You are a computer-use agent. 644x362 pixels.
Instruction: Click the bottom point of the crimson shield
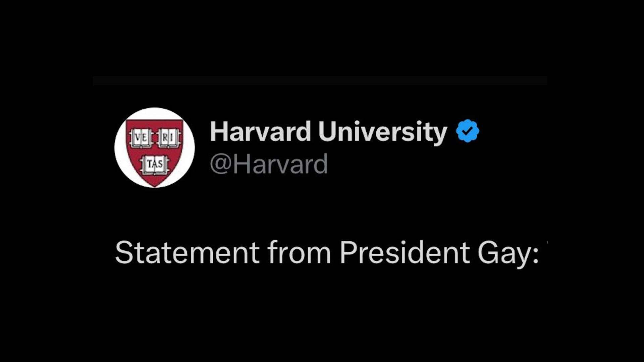point(155,185)
